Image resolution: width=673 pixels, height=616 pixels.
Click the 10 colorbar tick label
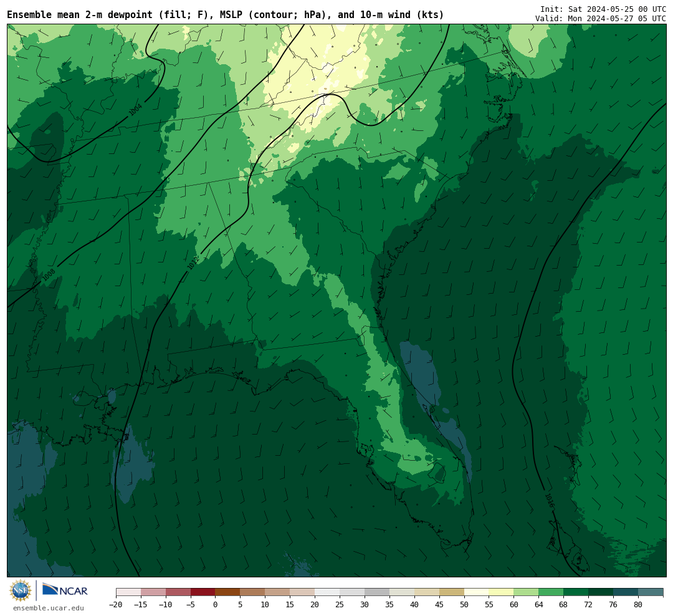point(265,605)
